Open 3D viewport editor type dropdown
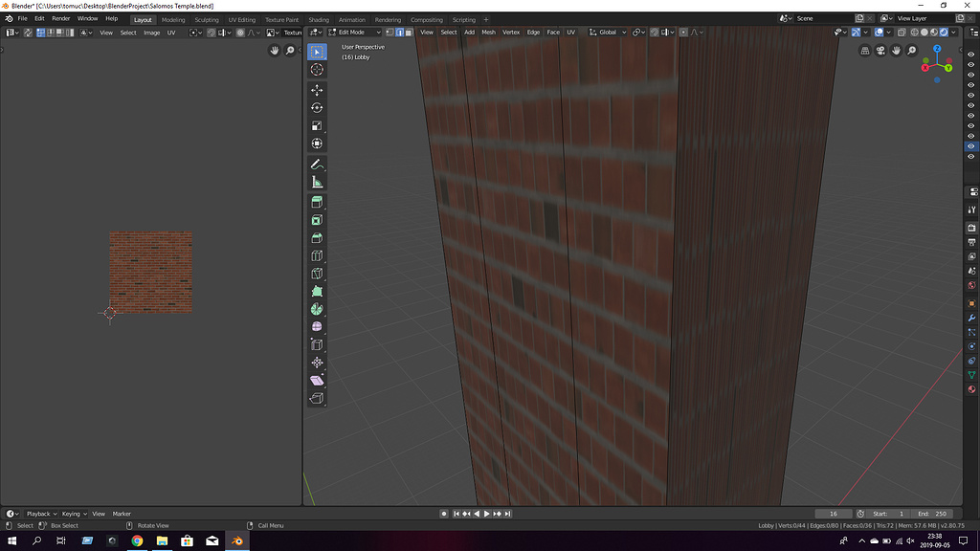Screen dimensions: 980x551 316,33
